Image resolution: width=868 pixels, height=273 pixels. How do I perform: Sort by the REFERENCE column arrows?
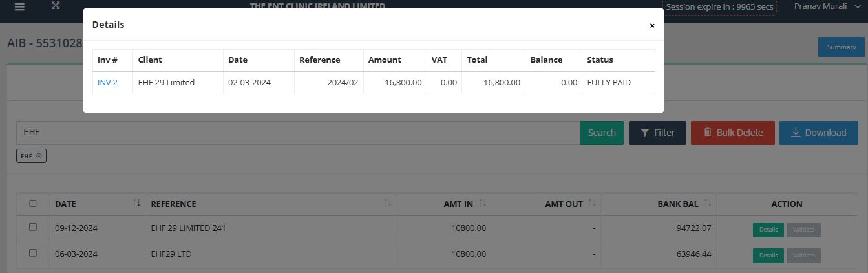387,203
